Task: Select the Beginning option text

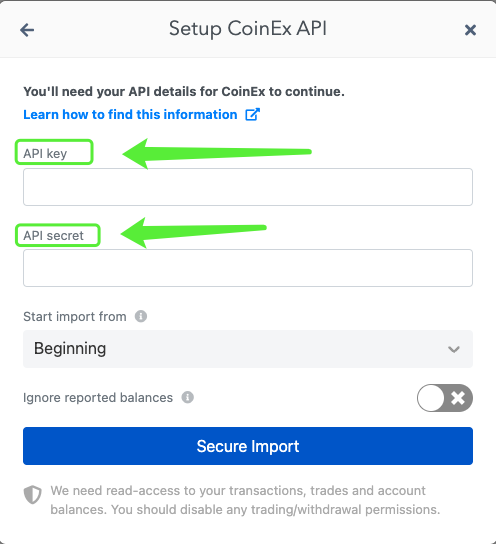Action: [70, 349]
